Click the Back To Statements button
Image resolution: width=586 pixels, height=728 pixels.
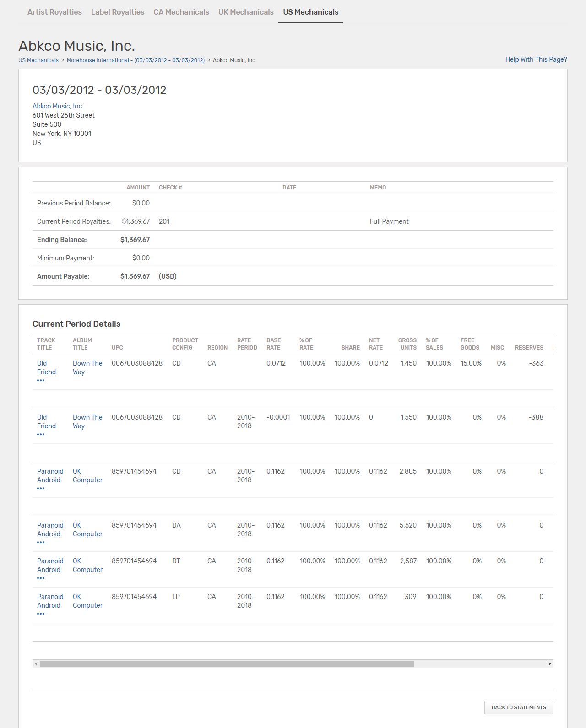click(519, 707)
